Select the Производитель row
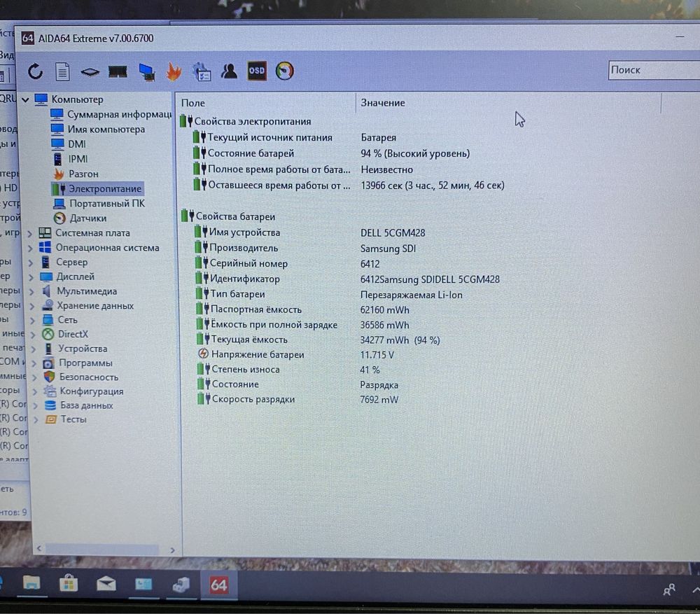The width and height of the screenshot is (700, 614). (306, 248)
